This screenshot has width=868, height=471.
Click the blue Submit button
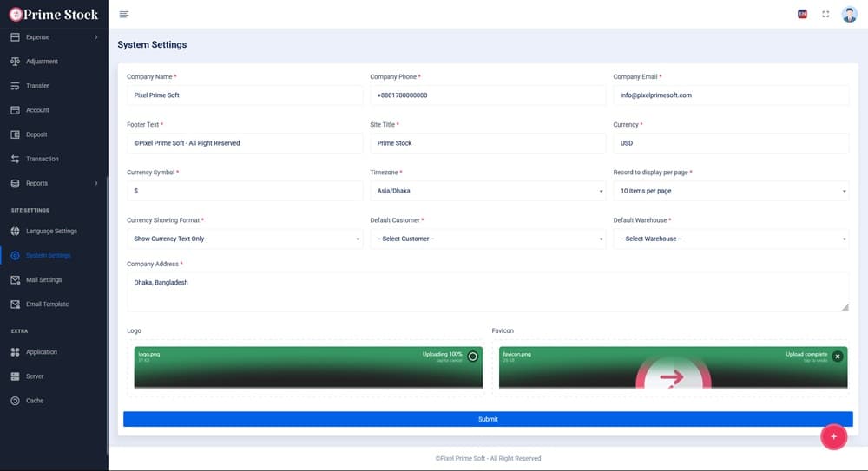pos(488,419)
